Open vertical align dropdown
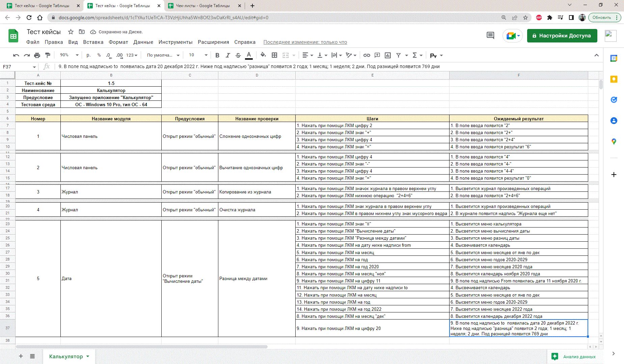This screenshot has width=624, height=364. click(x=322, y=55)
